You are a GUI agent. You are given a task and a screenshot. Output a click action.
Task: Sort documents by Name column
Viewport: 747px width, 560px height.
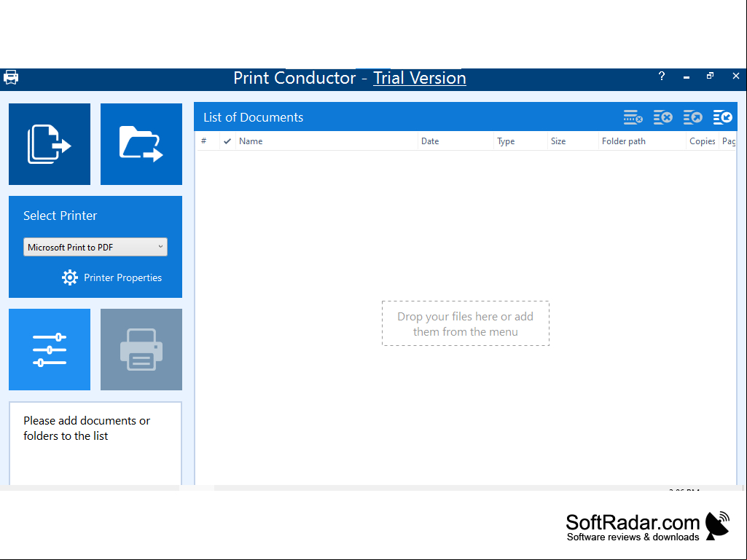[326, 141]
